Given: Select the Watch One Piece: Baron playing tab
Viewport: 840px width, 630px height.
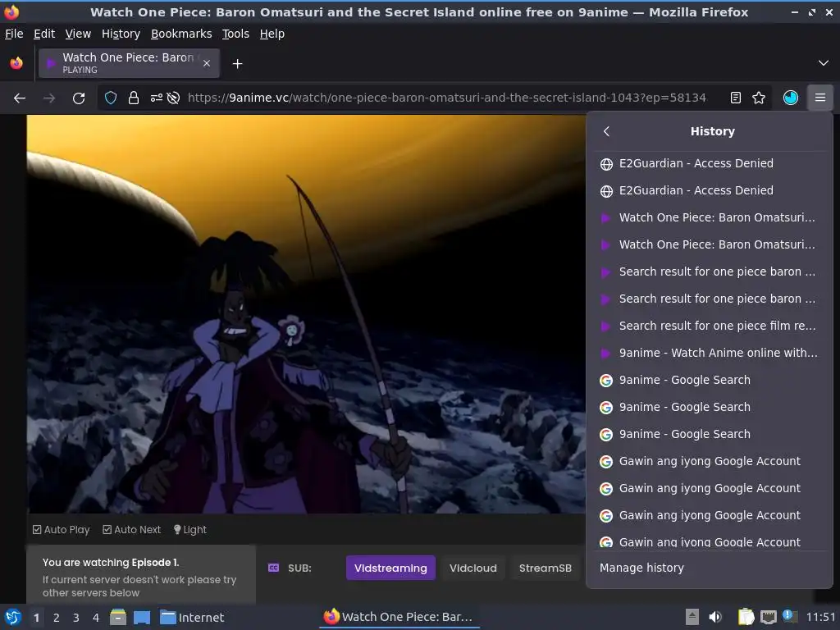Looking at the screenshot, I should pos(129,63).
